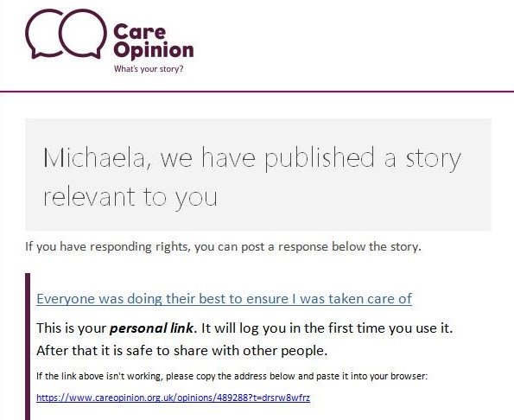Select the "What's your story?" tagline

pyautogui.click(x=149, y=69)
